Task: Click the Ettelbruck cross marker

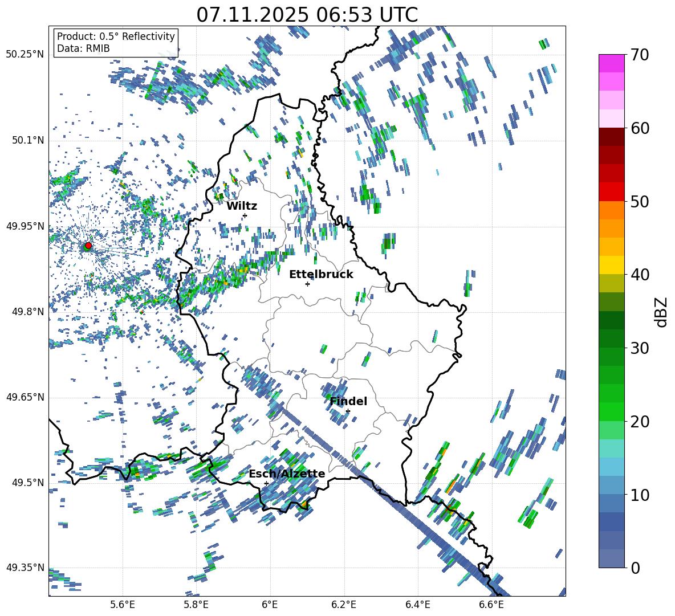Action: (x=307, y=284)
